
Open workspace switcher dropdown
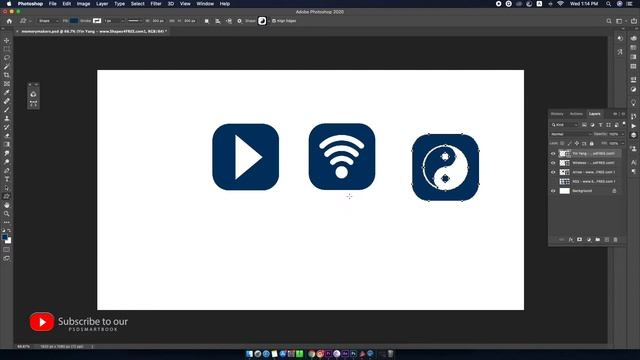coord(621,21)
